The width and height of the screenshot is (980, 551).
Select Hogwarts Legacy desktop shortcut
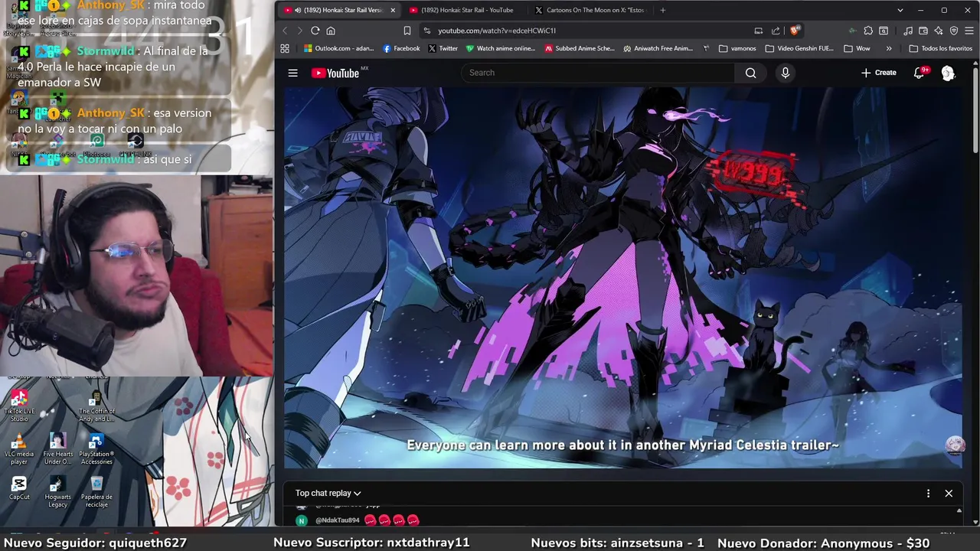pyautogui.click(x=57, y=492)
